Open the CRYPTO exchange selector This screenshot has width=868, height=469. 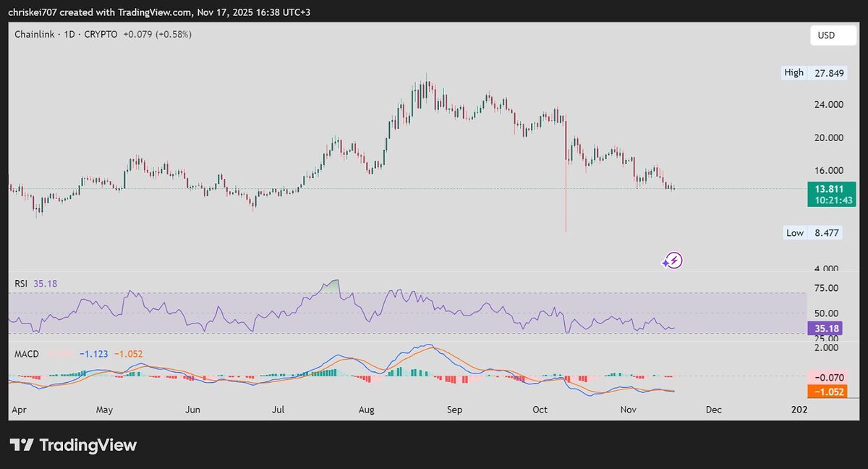click(101, 33)
